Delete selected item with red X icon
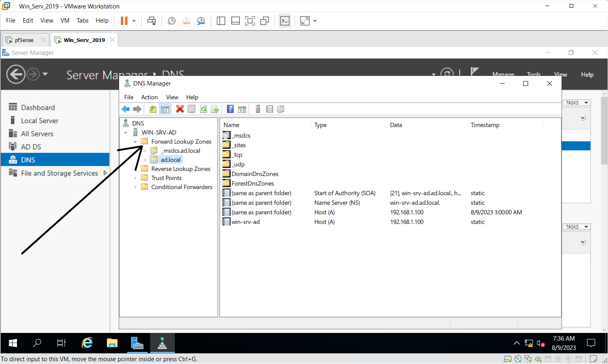 tap(180, 109)
